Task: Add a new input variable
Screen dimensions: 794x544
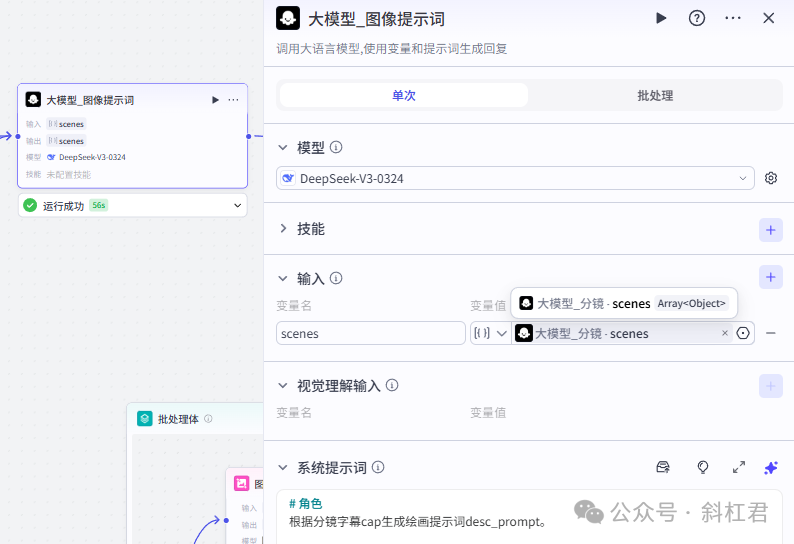Action: (x=771, y=277)
